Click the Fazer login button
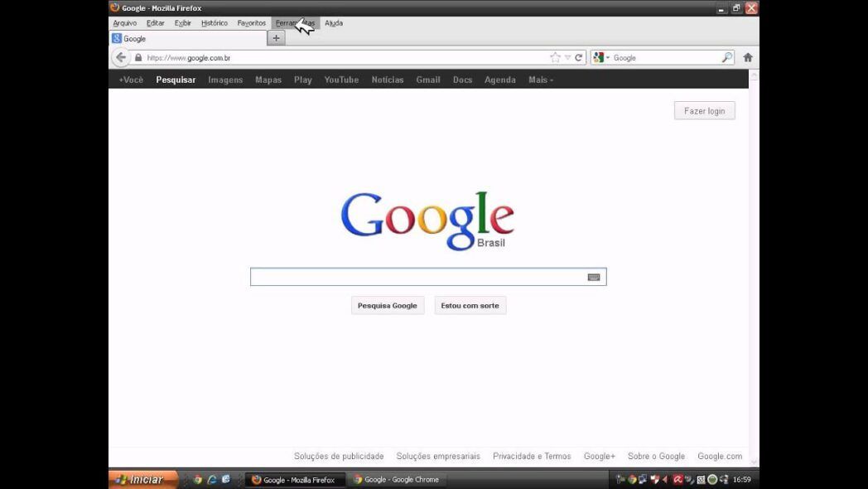The image size is (868, 489). [x=704, y=111]
